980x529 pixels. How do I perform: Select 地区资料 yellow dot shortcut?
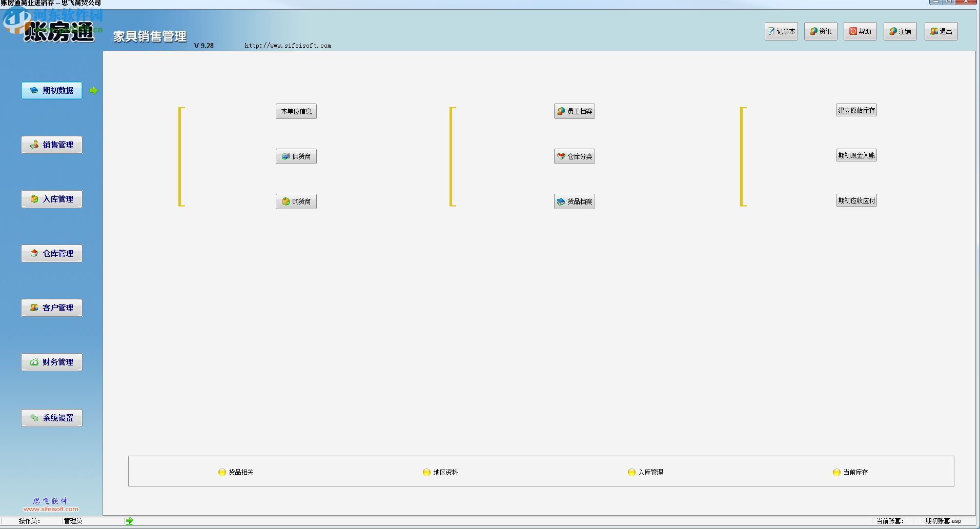(x=440, y=472)
